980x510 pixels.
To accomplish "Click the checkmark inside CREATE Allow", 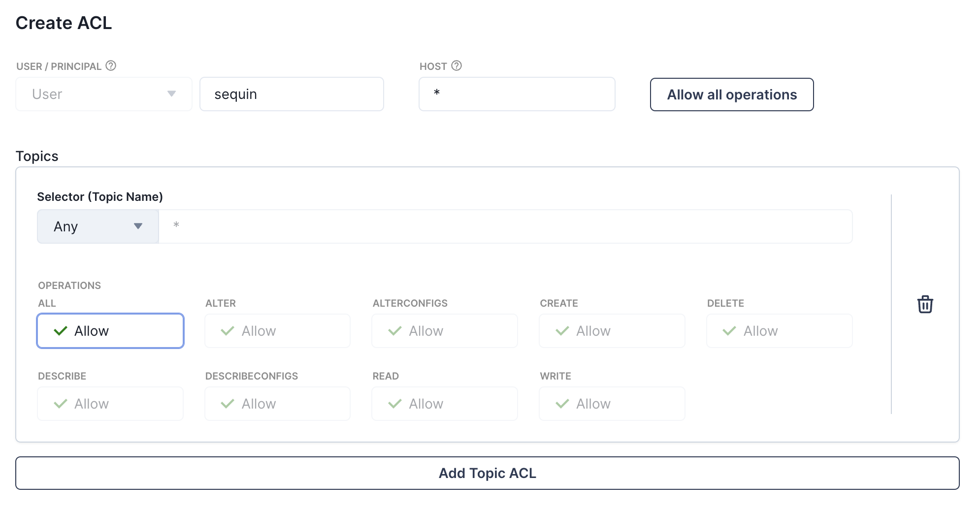I will pos(562,331).
